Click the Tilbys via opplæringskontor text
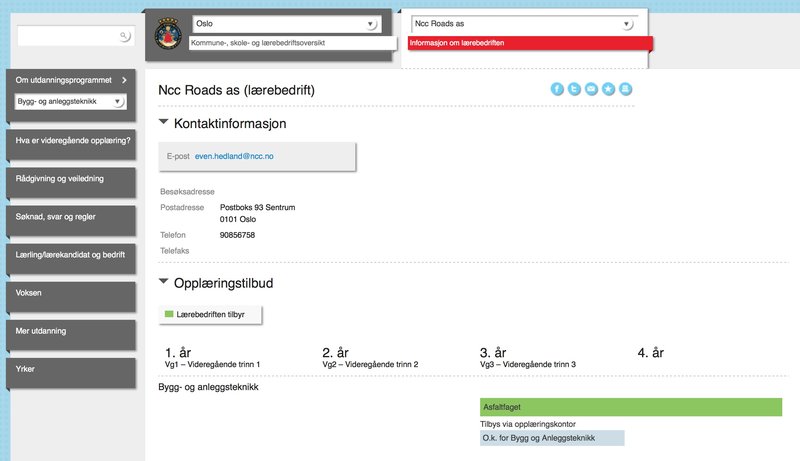800x461 pixels. [528, 424]
